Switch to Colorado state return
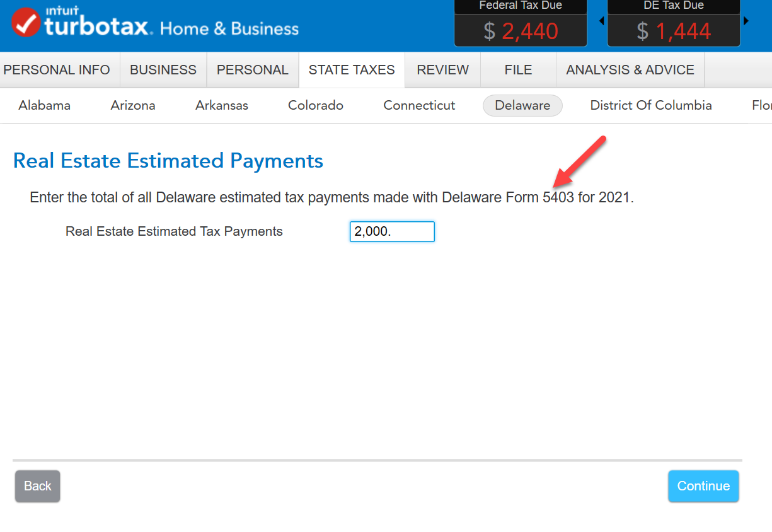The height and width of the screenshot is (532, 772). pos(316,105)
